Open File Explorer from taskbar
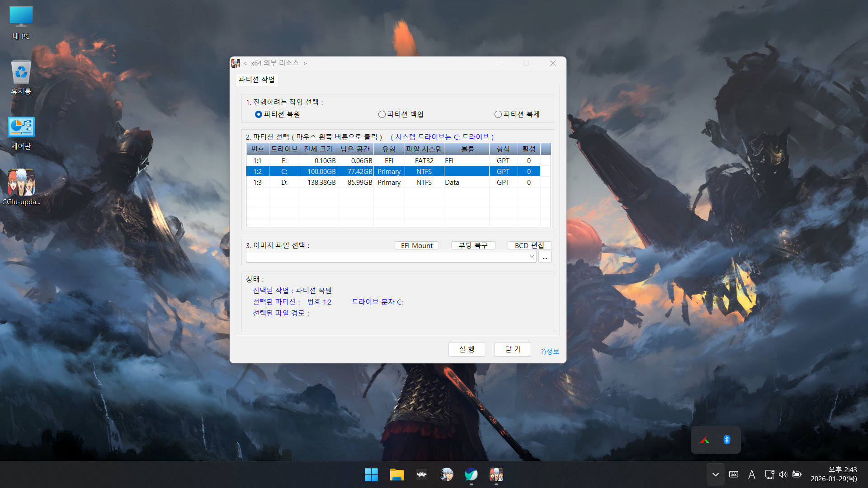 pyautogui.click(x=396, y=474)
